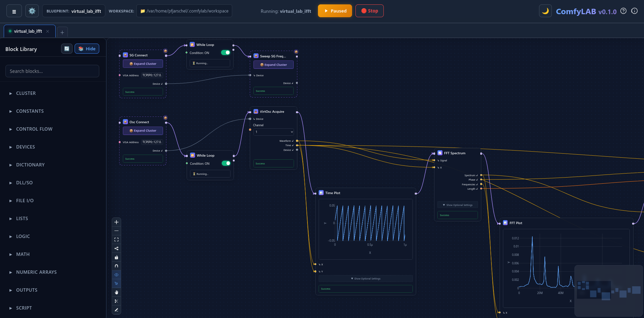Zoom out on the canvas
Image resolution: width=644 pixels, height=318 pixels.
(116, 231)
